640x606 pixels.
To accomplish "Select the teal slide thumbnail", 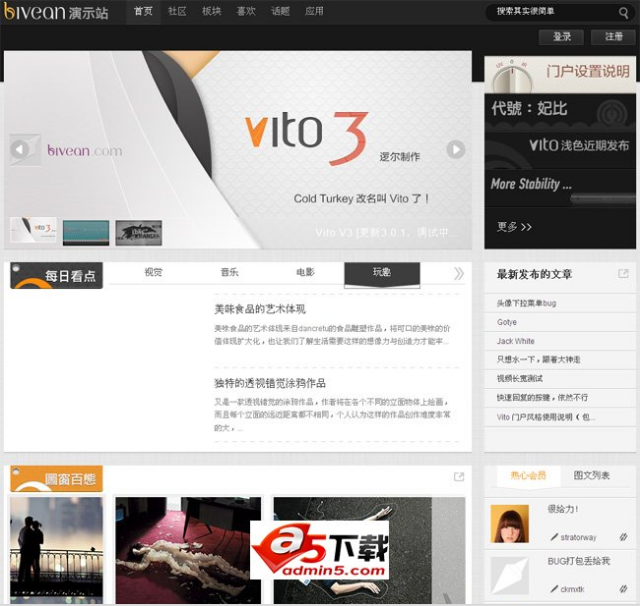I will [86, 233].
